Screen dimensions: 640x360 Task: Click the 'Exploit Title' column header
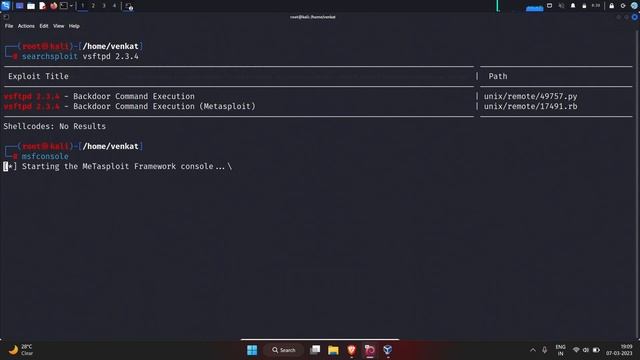pos(38,76)
